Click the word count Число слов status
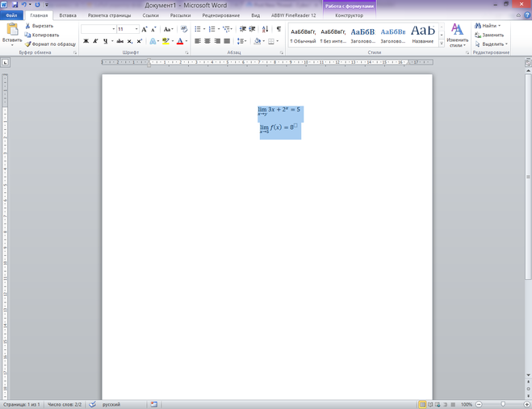The image size is (532, 409). click(65, 404)
